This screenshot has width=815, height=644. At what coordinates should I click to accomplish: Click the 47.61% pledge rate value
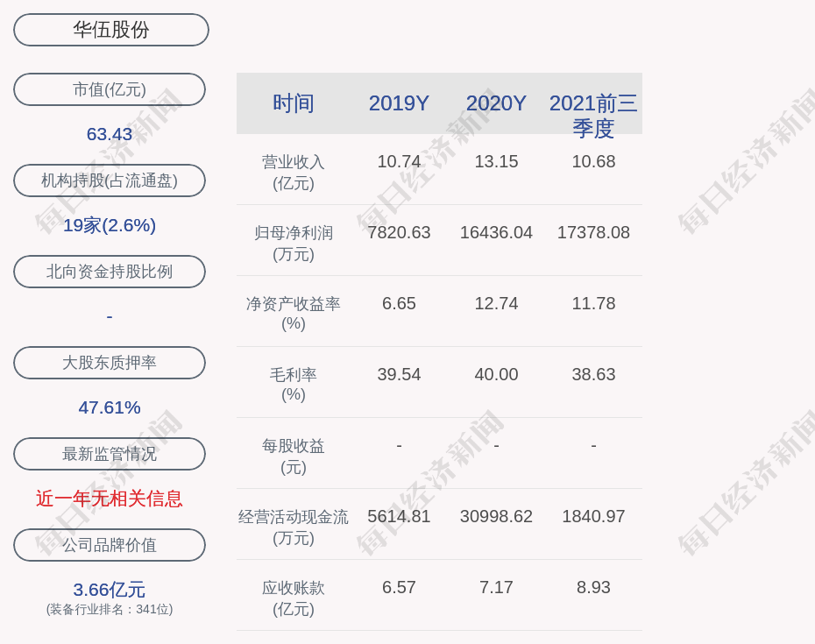point(110,407)
